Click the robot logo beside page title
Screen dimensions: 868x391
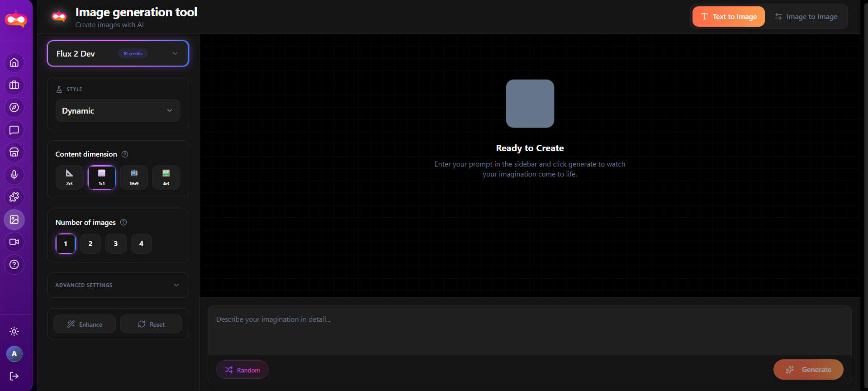[59, 17]
